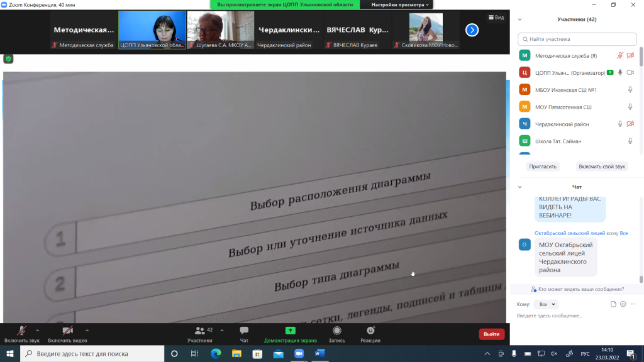Open the Chat panel from the meeting toolbar

(244, 331)
